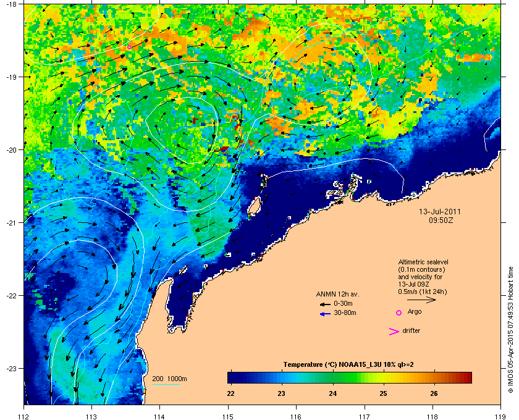Click the colorbar tick label 25
This screenshot has width=519, height=420.
click(x=383, y=393)
